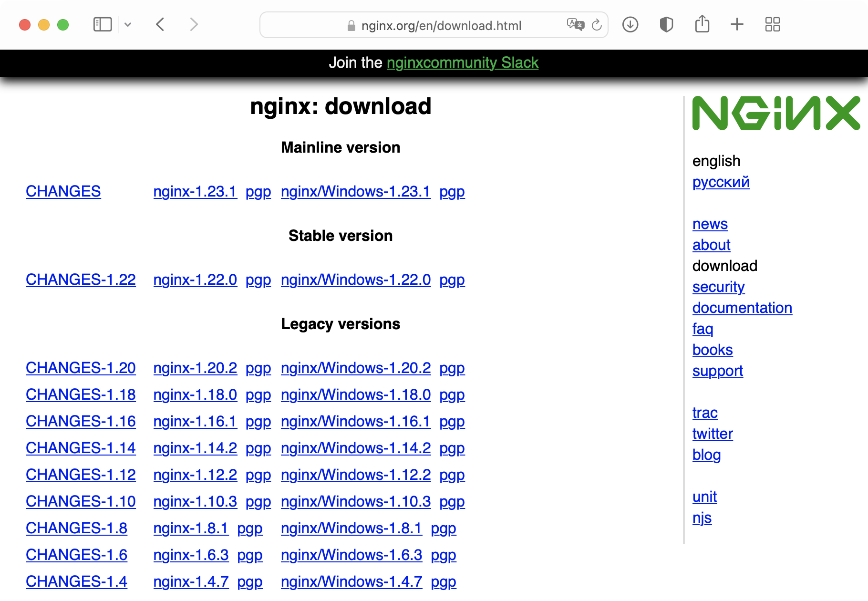This screenshot has width=868, height=601.
Task: Reload the download page
Action: (x=596, y=25)
